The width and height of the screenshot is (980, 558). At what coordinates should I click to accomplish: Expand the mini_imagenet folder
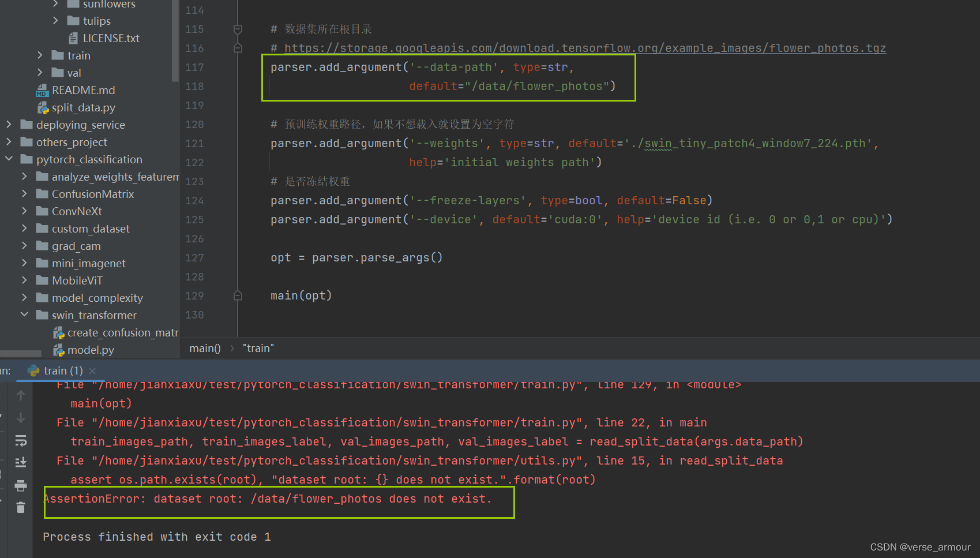pos(24,263)
